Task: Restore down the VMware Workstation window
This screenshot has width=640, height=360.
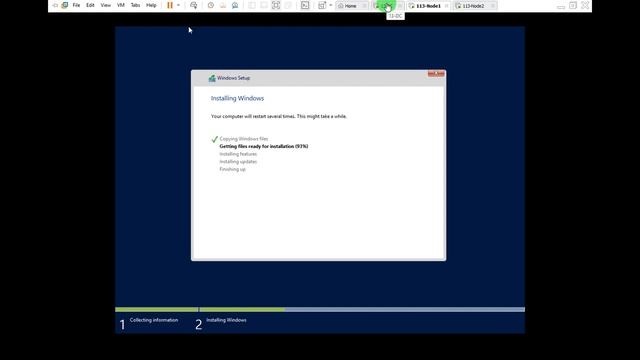Action: point(573,5)
